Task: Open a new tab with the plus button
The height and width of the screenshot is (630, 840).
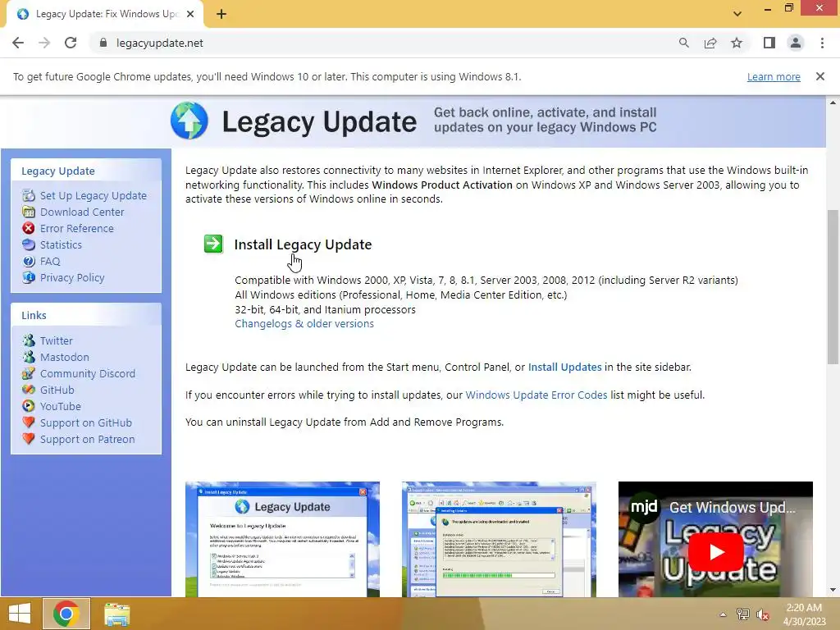Action: 221,14
